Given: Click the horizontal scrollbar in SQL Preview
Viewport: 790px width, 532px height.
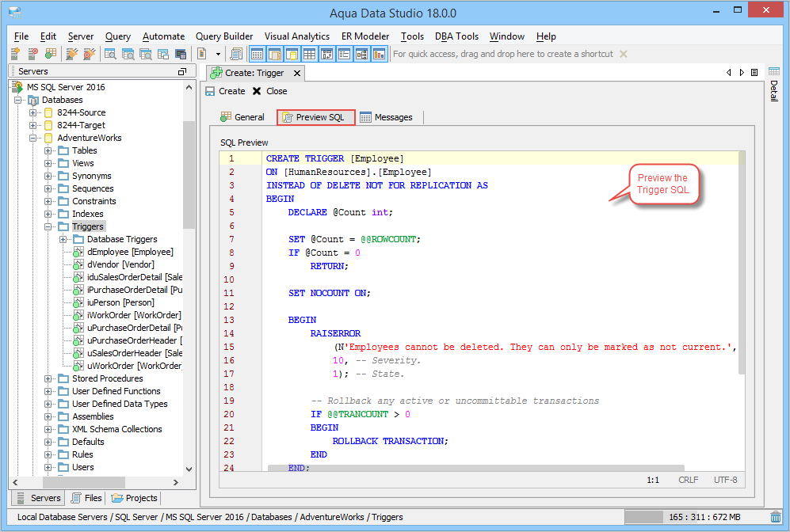Looking at the screenshot, I should pyautogui.click(x=475, y=468).
